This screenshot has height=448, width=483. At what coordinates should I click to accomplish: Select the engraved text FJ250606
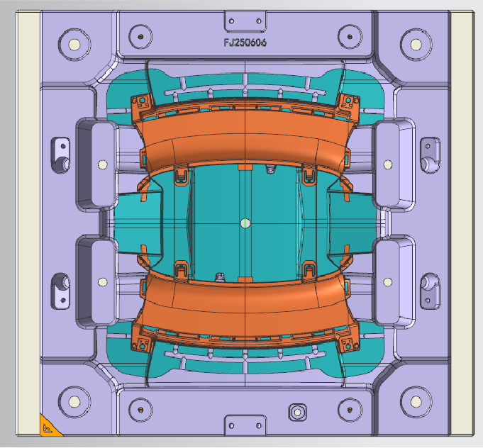[x=245, y=43]
